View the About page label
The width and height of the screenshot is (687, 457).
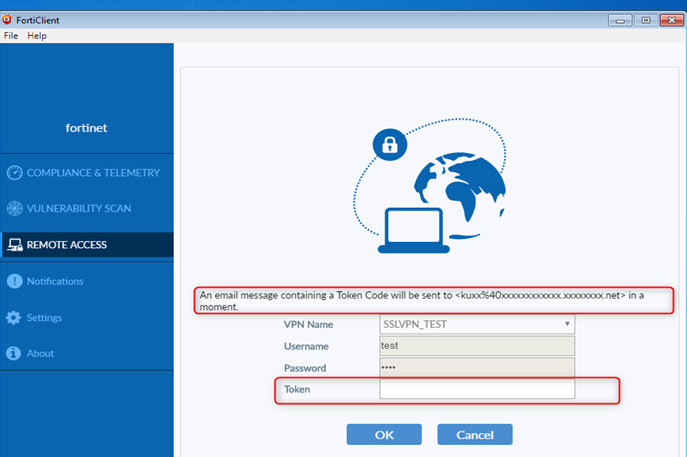40,353
